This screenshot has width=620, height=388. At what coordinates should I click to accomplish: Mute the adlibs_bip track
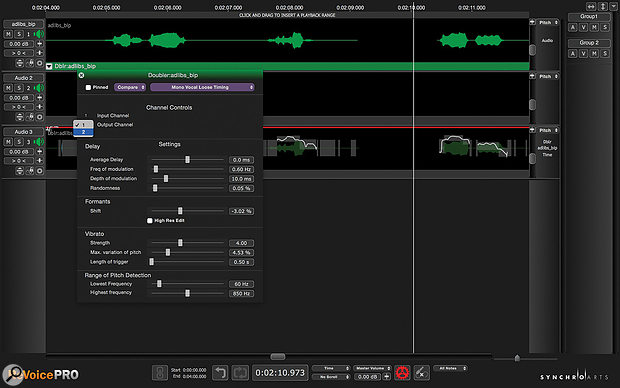click(8, 34)
